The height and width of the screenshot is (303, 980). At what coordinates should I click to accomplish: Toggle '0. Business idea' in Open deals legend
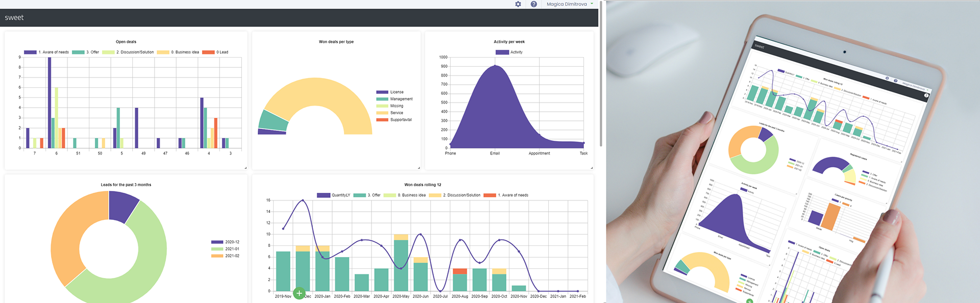pos(178,52)
